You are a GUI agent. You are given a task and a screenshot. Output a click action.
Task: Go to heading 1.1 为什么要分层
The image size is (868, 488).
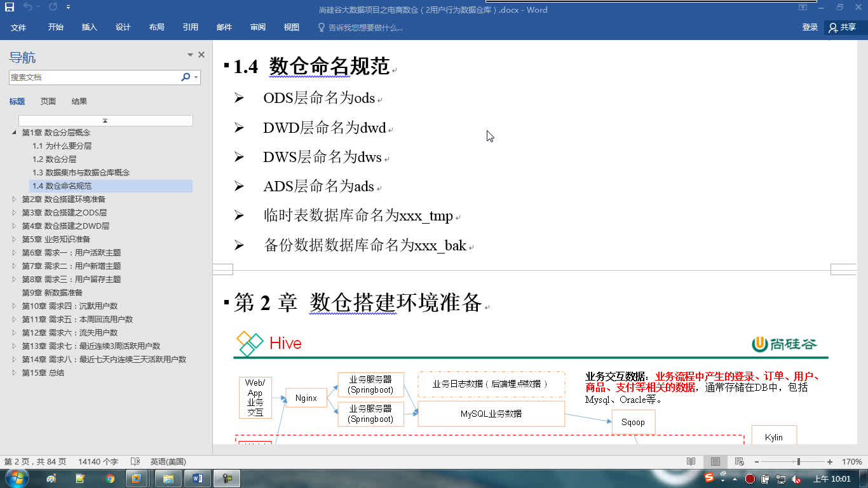tap(62, 146)
